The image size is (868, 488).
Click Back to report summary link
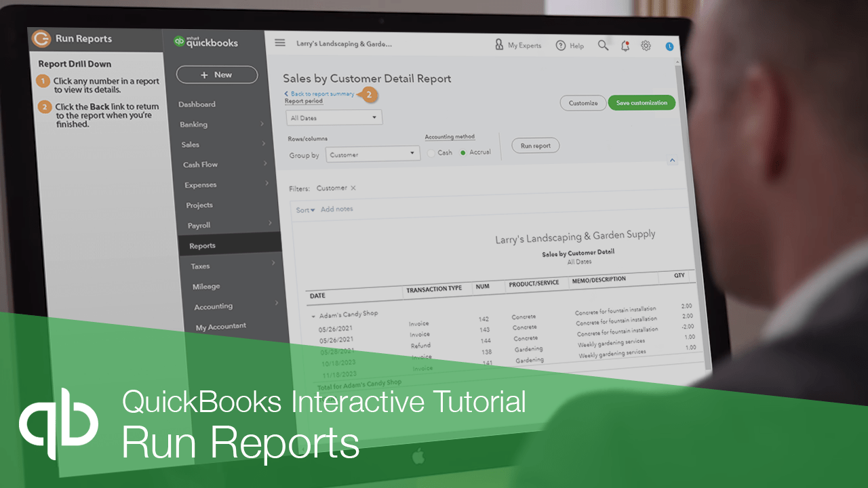tap(319, 94)
